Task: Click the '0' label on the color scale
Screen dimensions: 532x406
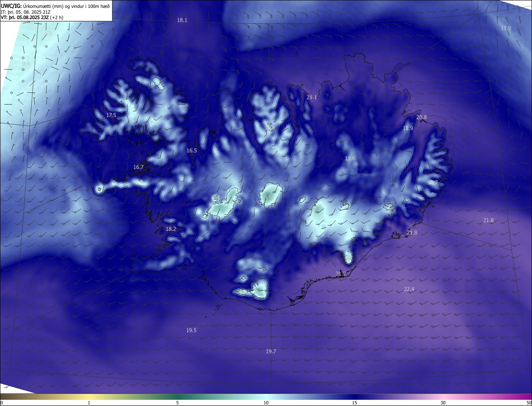Action: coord(2,403)
